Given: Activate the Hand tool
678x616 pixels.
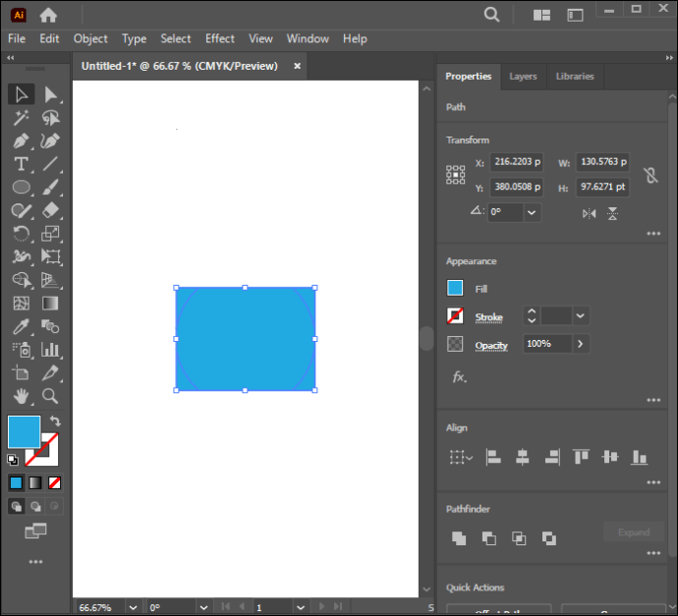Looking at the screenshot, I should coord(21,396).
